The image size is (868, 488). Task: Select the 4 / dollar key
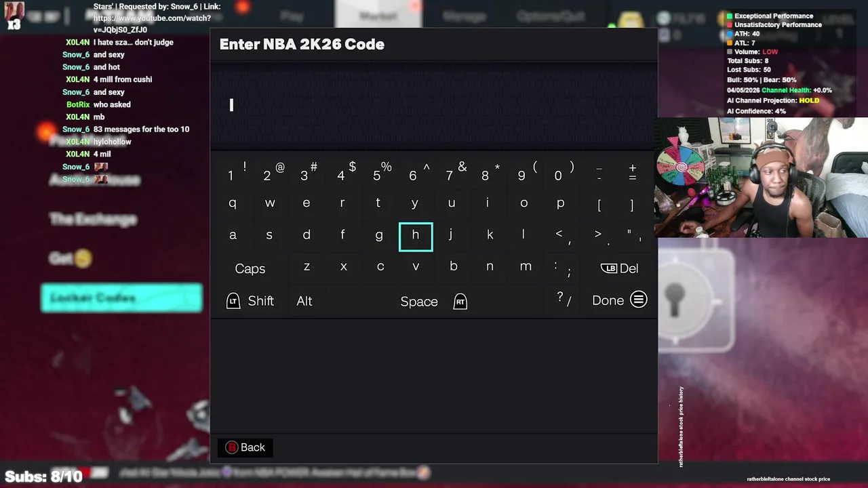point(347,172)
